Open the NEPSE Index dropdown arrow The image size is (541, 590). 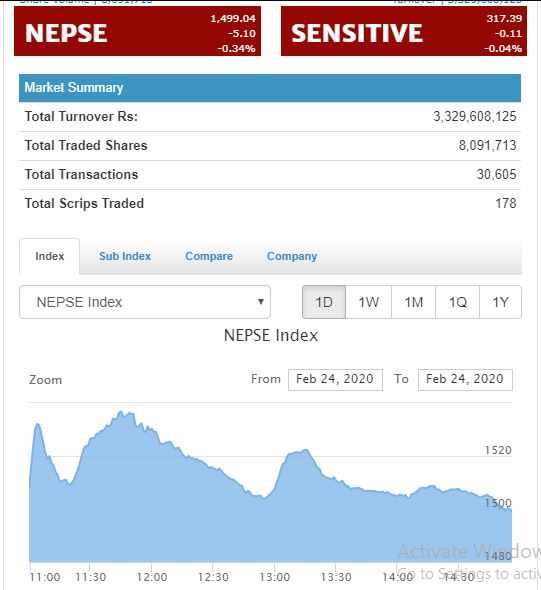pos(260,301)
